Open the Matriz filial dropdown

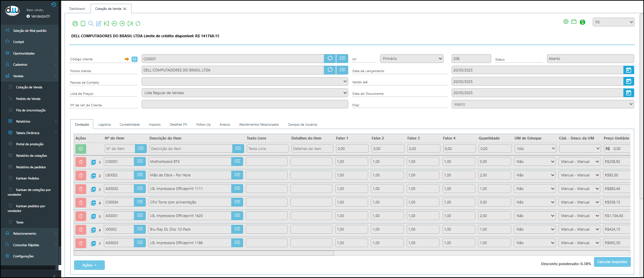click(543, 104)
